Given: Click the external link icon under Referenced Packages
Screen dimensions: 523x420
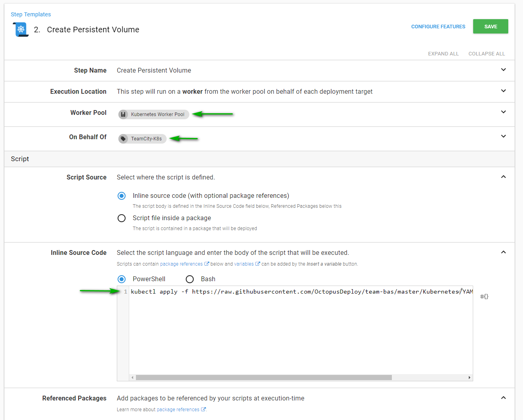Looking at the screenshot, I should pyautogui.click(x=203, y=409).
